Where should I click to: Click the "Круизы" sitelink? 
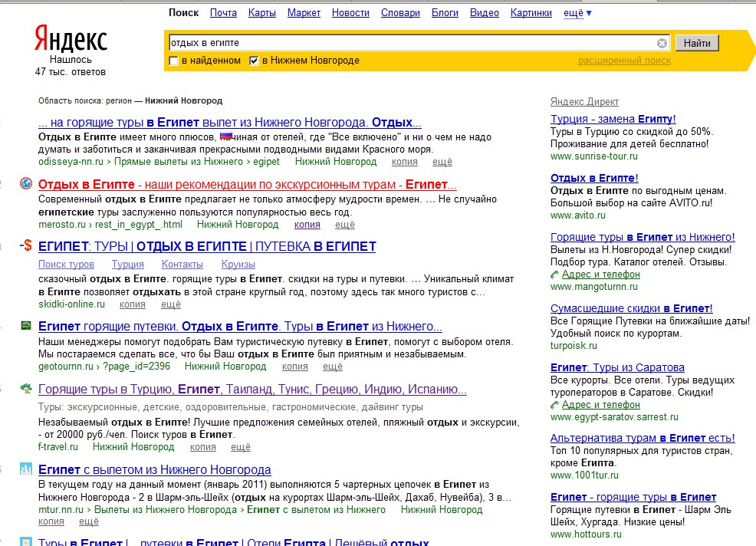click(238, 265)
